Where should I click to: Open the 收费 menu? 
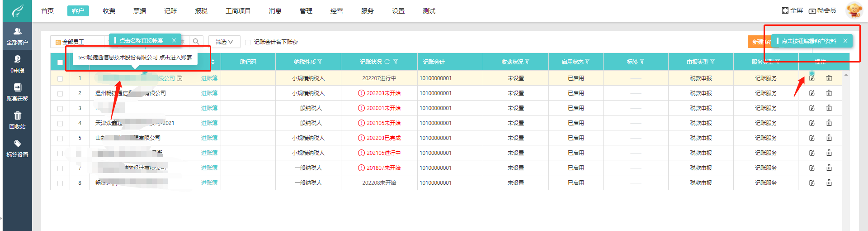coord(109,11)
